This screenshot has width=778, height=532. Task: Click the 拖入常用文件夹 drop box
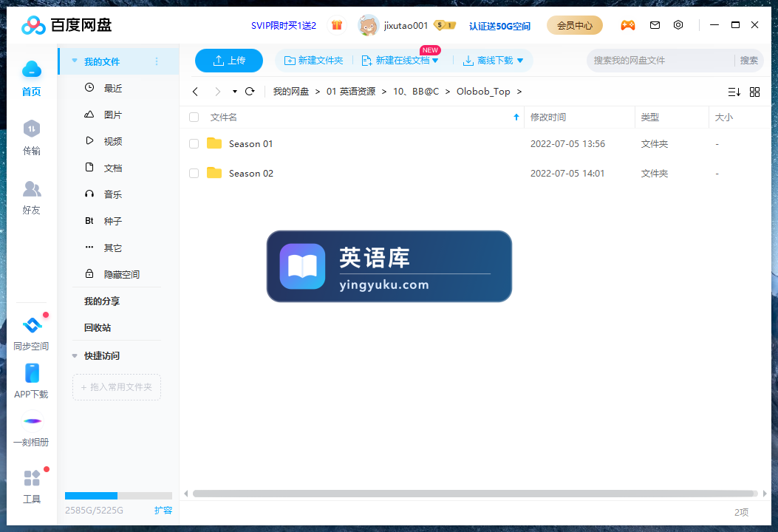(x=117, y=387)
